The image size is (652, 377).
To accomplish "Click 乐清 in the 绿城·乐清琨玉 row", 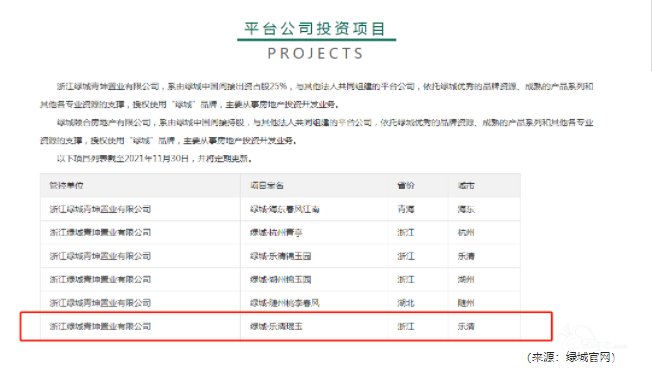I will tap(466, 326).
